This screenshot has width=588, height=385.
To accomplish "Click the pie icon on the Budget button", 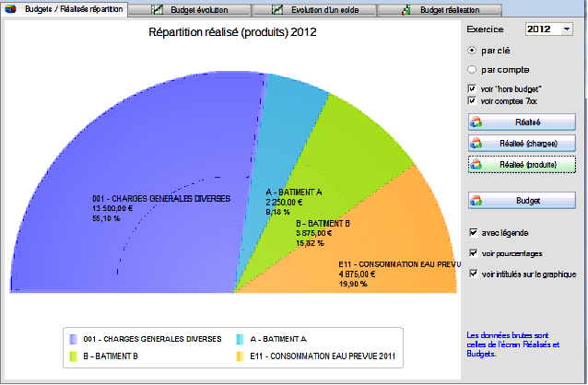I will tap(476, 200).
